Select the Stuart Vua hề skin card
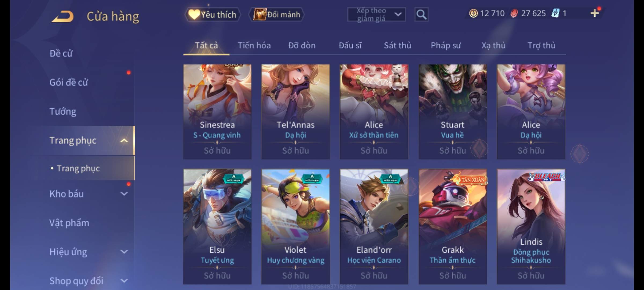Screen dimensions: 644x290 click(x=453, y=112)
